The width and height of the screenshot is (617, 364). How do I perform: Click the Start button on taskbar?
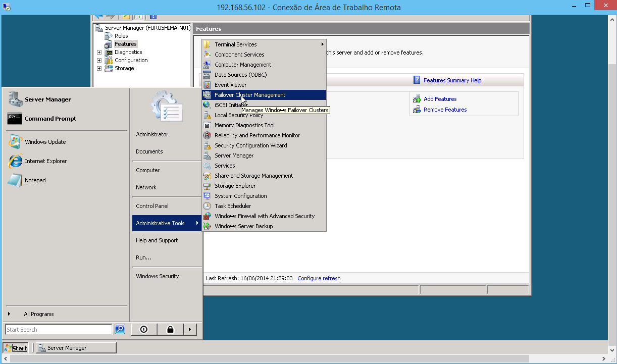[x=16, y=348]
